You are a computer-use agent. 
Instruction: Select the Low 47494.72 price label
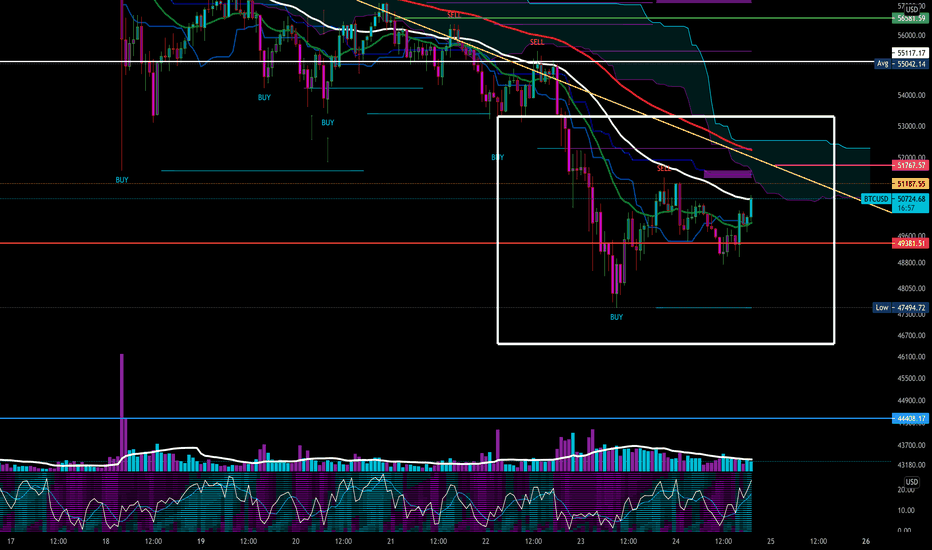901,307
